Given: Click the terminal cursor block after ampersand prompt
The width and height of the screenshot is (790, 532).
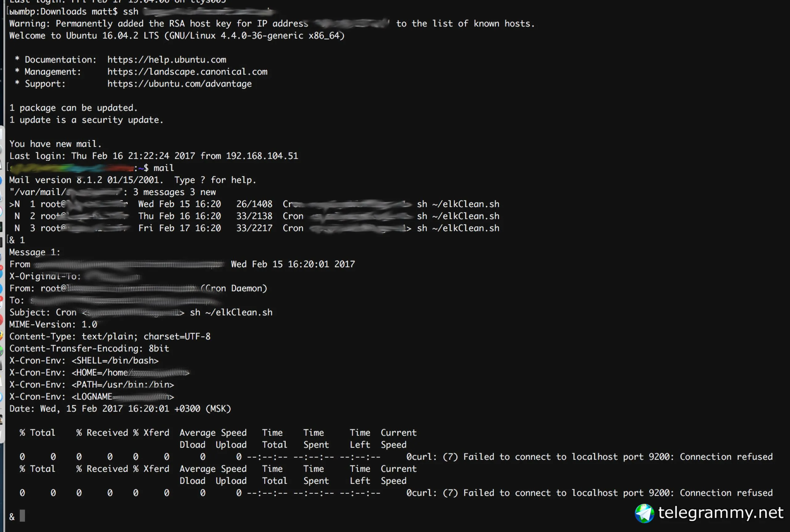Looking at the screenshot, I should (x=23, y=515).
